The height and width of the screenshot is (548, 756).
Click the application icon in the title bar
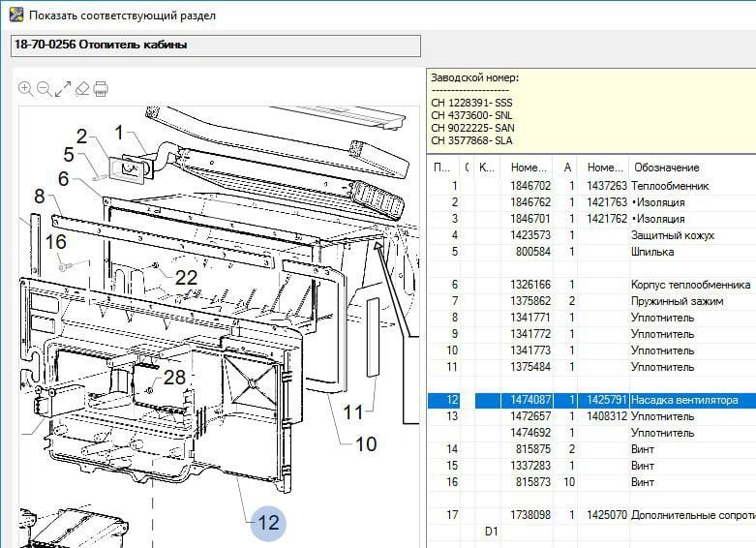pyautogui.click(x=15, y=15)
